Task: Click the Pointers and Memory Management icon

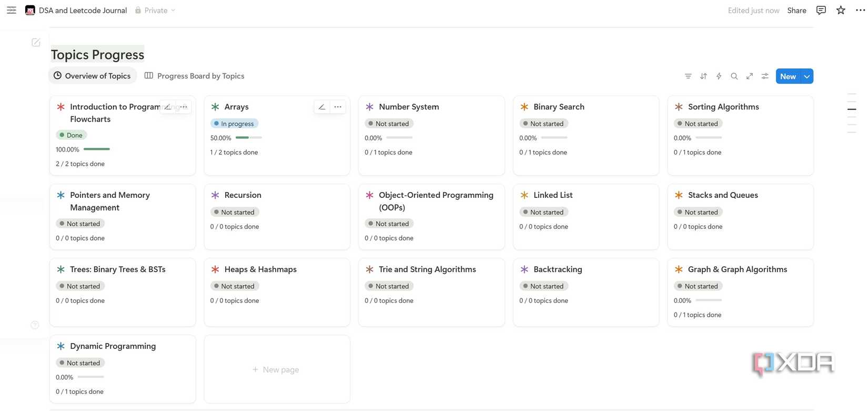Action: tap(60, 195)
